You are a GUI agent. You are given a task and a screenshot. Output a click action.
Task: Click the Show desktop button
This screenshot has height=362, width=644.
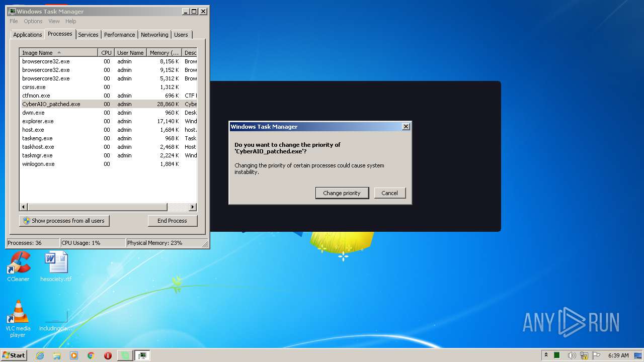click(638, 355)
